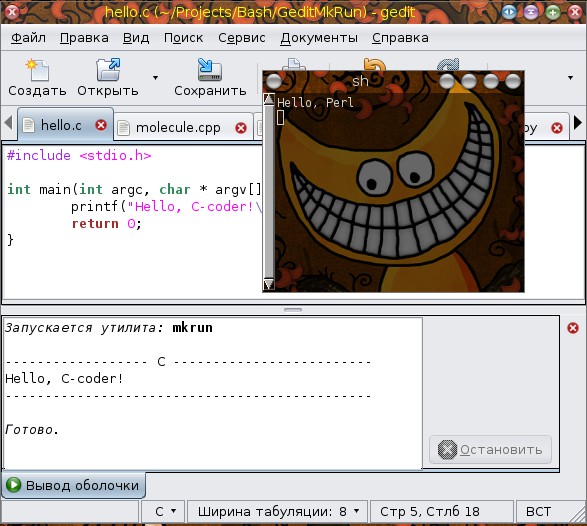Click the sh terminal scrollbar track

point(269,192)
